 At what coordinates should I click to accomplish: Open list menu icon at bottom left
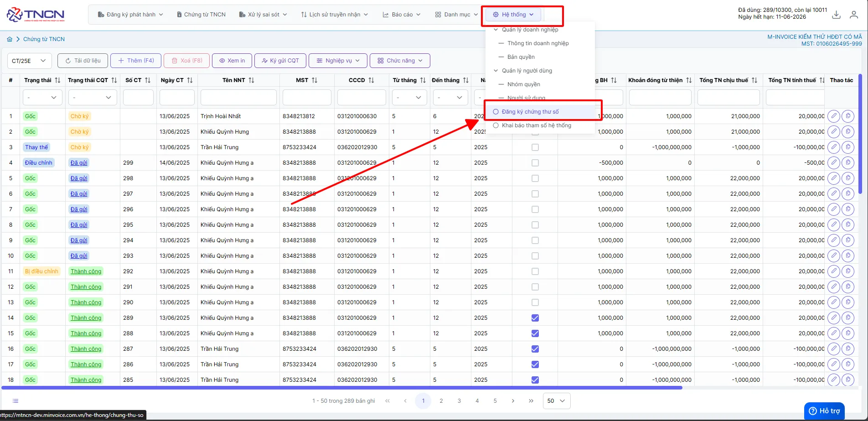15,401
